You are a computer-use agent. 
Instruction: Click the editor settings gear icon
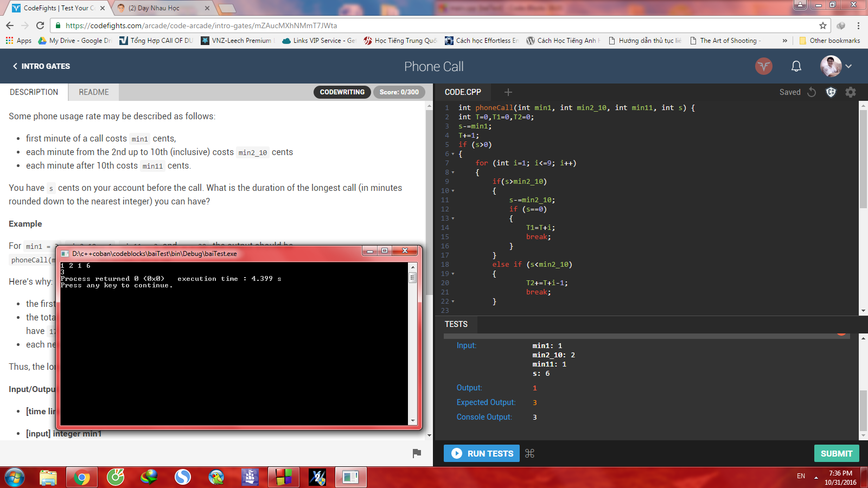coord(851,92)
